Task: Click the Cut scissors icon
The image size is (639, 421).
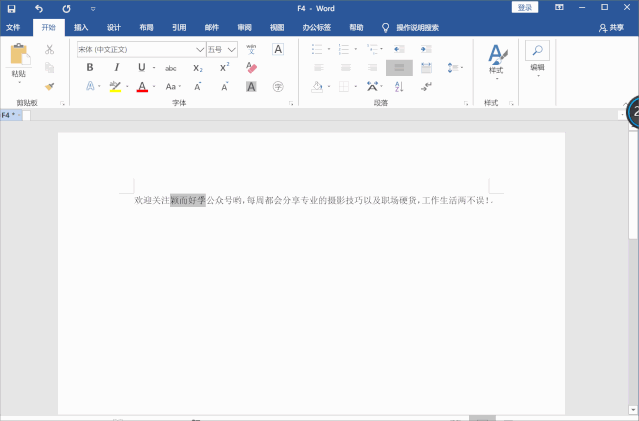Action: point(49,49)
